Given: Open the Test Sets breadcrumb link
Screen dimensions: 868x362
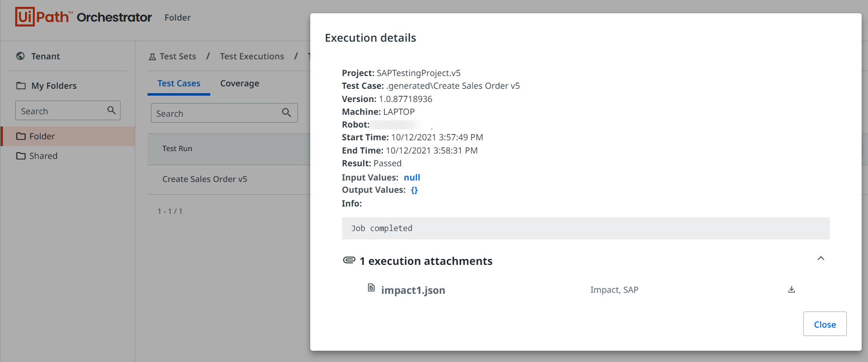Looking at the screenshot, I should [178, 56].
